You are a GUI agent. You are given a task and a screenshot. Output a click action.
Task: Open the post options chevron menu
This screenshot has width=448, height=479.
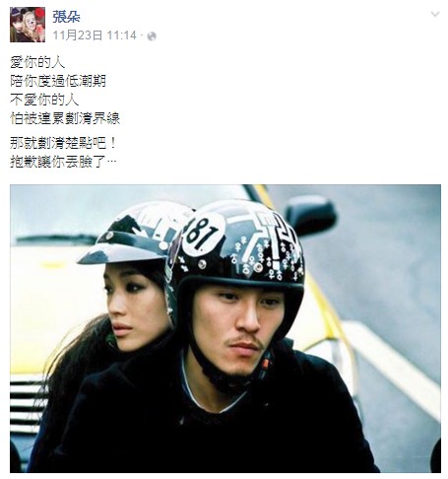(x=435, y=14)
